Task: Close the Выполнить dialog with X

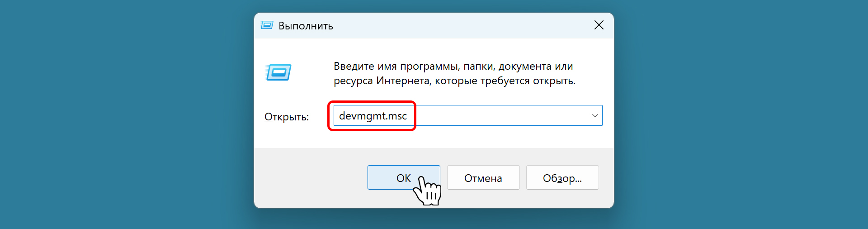Action: [x=599, y=25]
